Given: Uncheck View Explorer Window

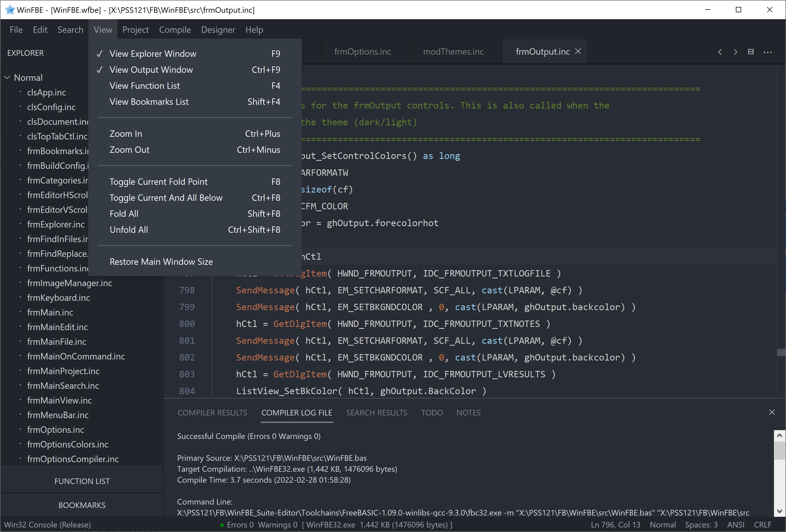Looking at the screenshot, I should tap(153, 54).
